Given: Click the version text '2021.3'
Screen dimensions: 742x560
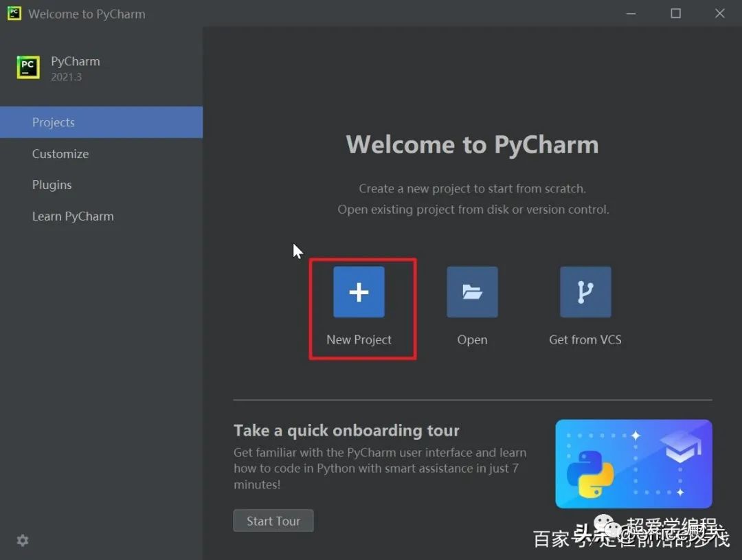Looking at the screenshot, I should tap(66, 77).
